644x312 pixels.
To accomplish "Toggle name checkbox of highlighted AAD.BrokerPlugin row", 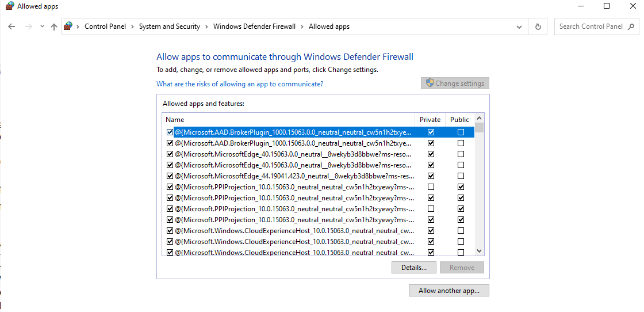I will [170, 132].
